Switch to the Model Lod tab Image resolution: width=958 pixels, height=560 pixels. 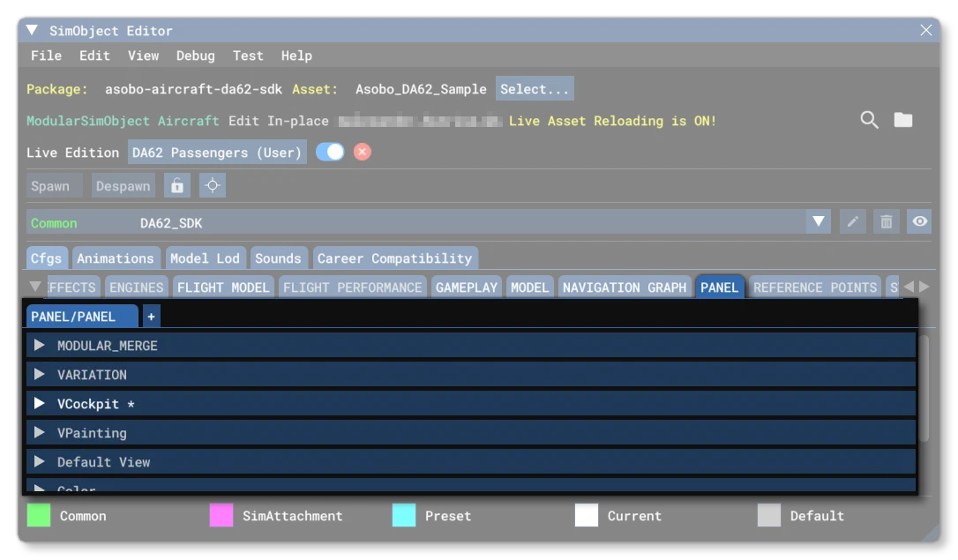(206, 258)
